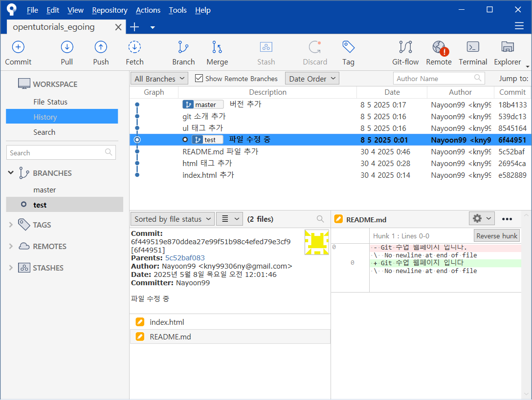The image size is (532, 400).
Task: Open the Date Order dropdown
Action: coord(312,79)
